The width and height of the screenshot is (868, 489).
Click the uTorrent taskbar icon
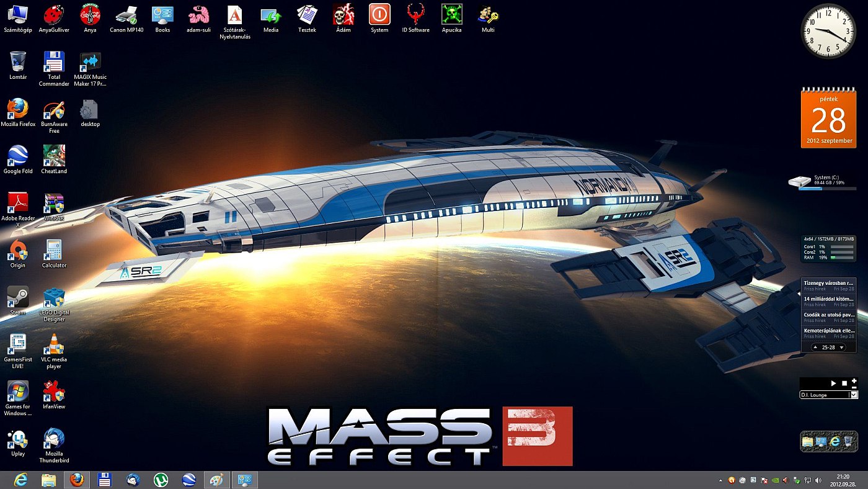pyautogui.click(x=161, y=480)
